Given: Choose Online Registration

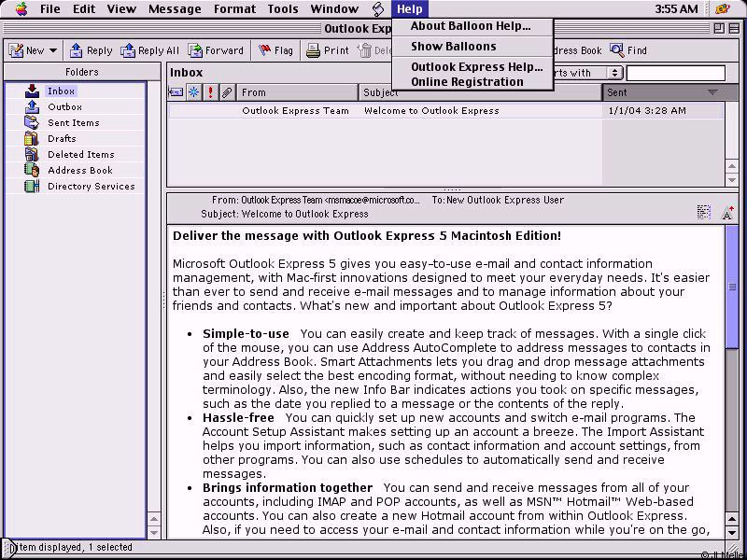Looking at the screenshot, I should pyautogui.click(x=467, y=82).
